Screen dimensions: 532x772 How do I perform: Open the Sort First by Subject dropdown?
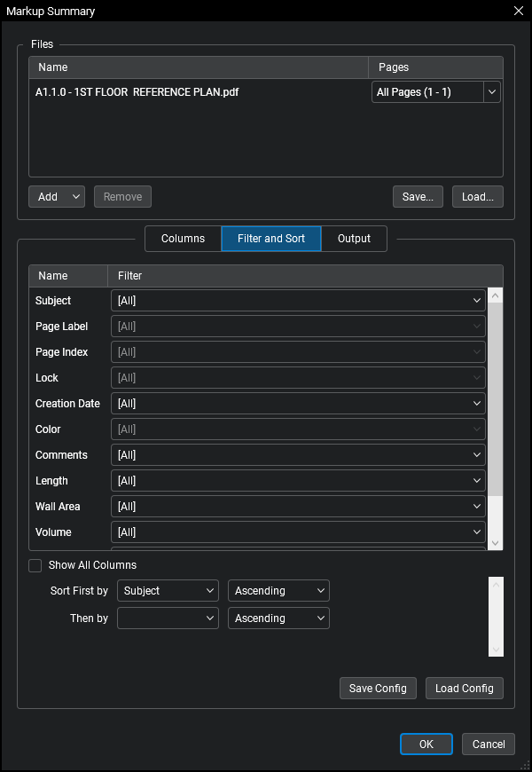pos(168,591)
